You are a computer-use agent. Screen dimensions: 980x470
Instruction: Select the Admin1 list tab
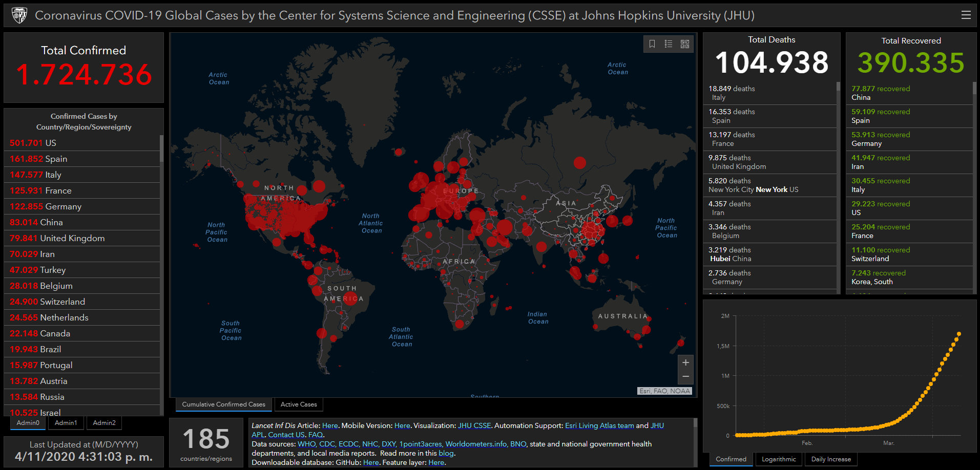point(66,423)
